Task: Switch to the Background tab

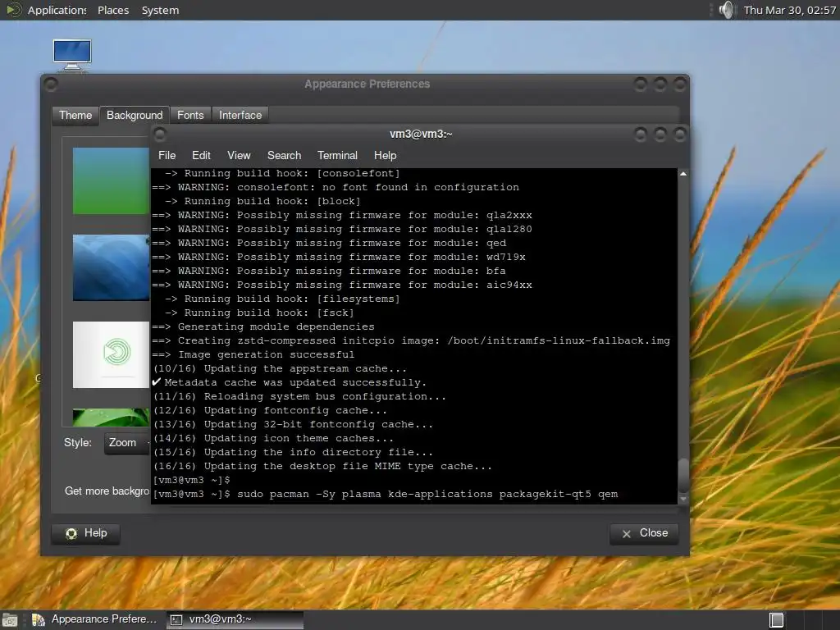Action: click(135, 115)
